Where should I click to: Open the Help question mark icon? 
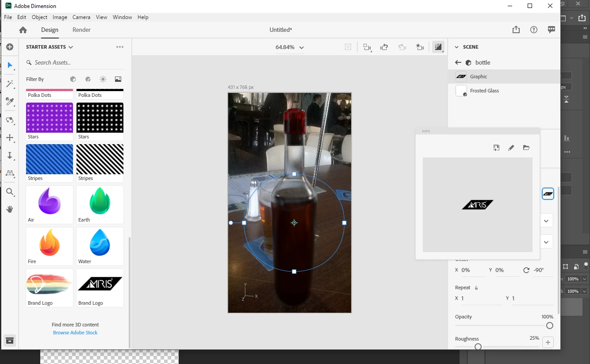(534, 30)
